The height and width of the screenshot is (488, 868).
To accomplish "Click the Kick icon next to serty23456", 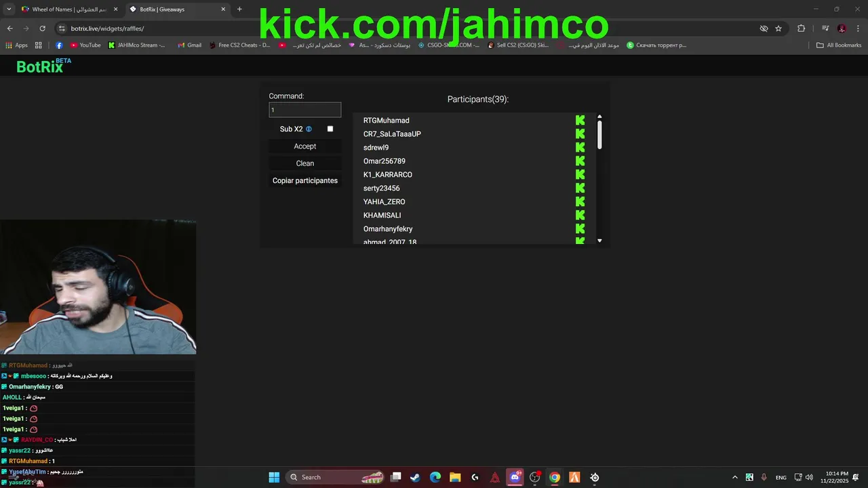I will (580, 188).
